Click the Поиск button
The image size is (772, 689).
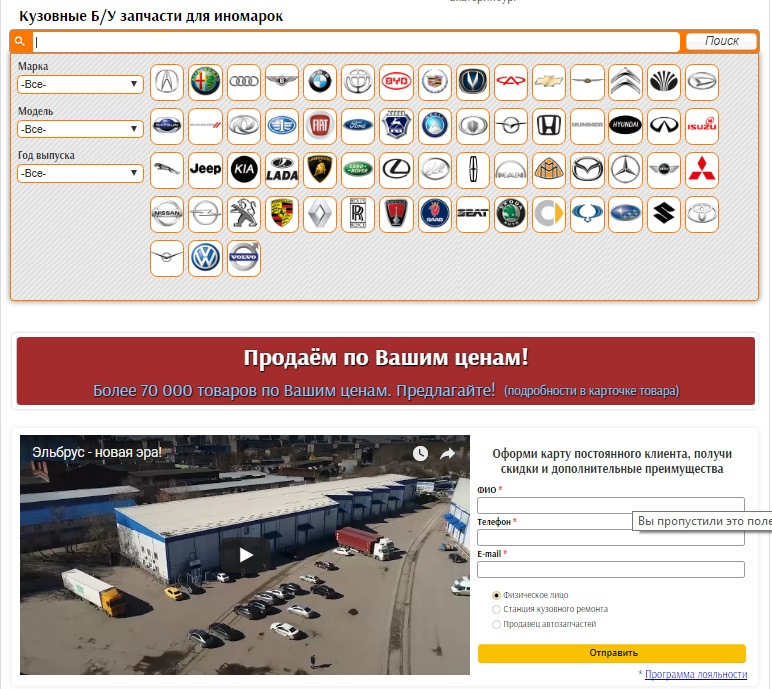point(721,41)
